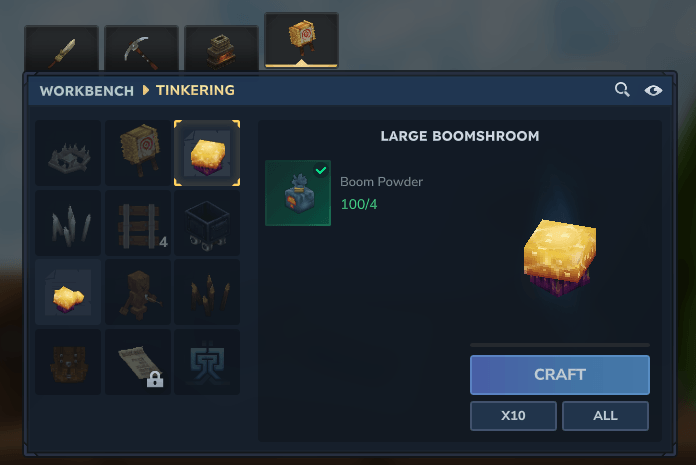
Task: Select the Large Boomshroom recipe slot
Action: tap(207, 153)
